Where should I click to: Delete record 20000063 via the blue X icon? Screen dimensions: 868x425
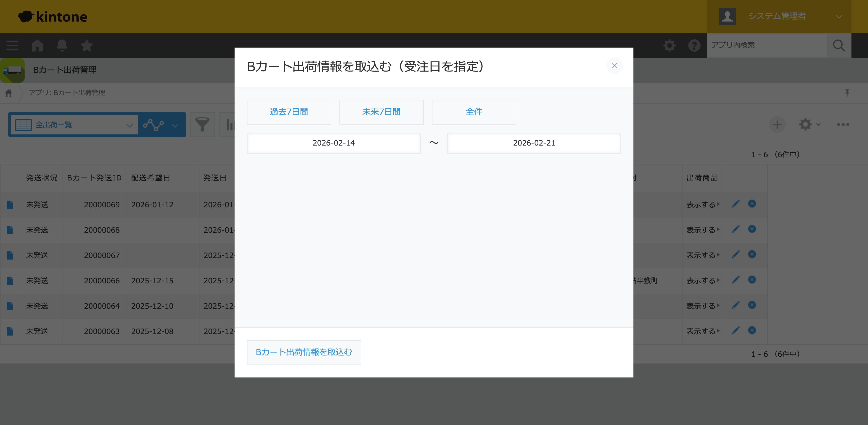click(752, 330)
